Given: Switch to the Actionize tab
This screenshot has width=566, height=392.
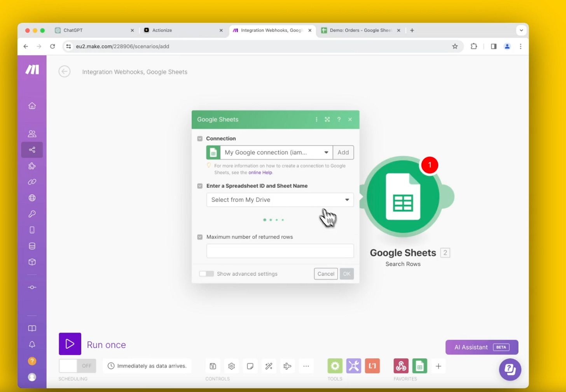Looking at the screenshot, I should tap(183, 30).
